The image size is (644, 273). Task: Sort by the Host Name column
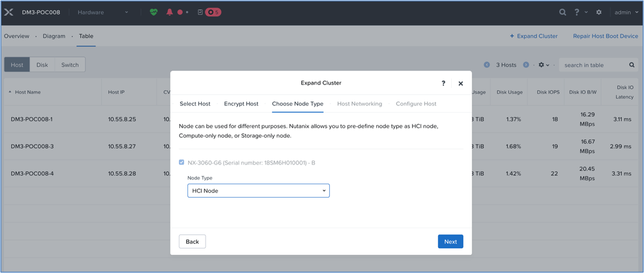click(28, 92)
